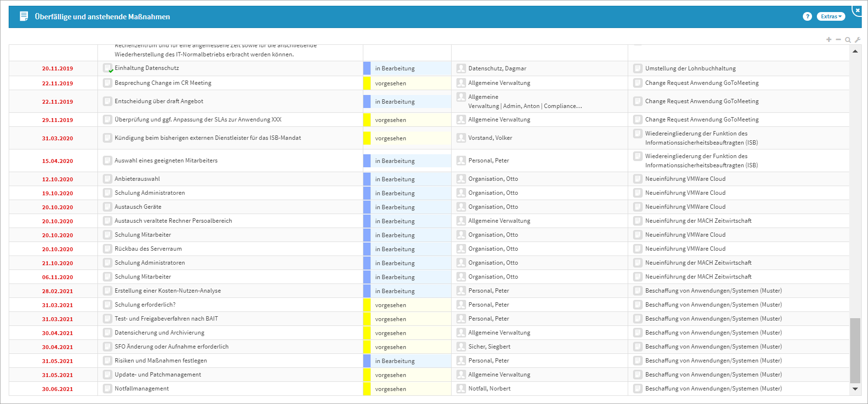Click the minus icon above the table
868x404 pixels.
click(838, 40)
